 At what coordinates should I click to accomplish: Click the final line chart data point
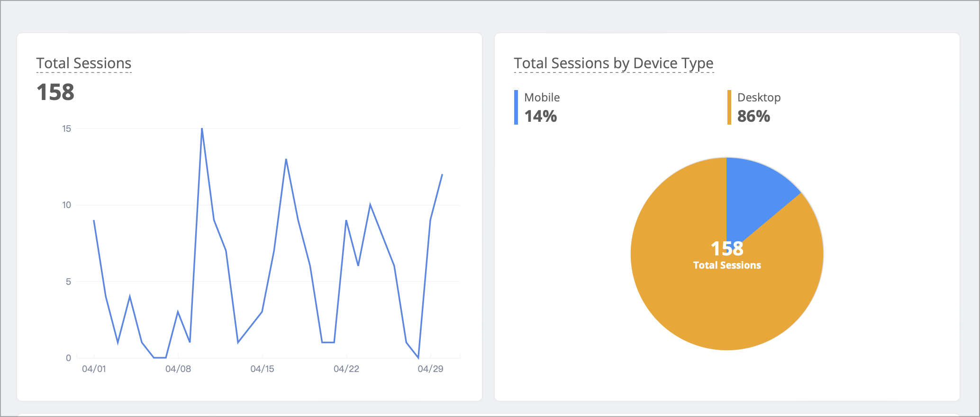click(x=442, y=174)
